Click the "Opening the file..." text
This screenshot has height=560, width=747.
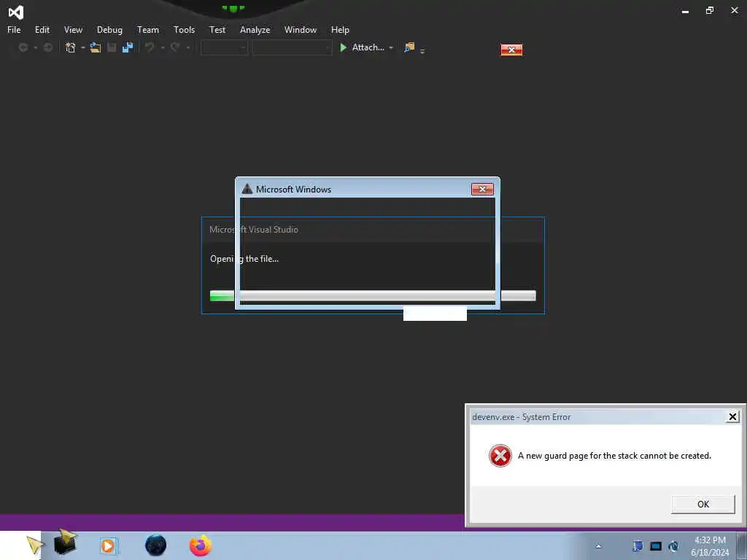[x=244, y=259]
